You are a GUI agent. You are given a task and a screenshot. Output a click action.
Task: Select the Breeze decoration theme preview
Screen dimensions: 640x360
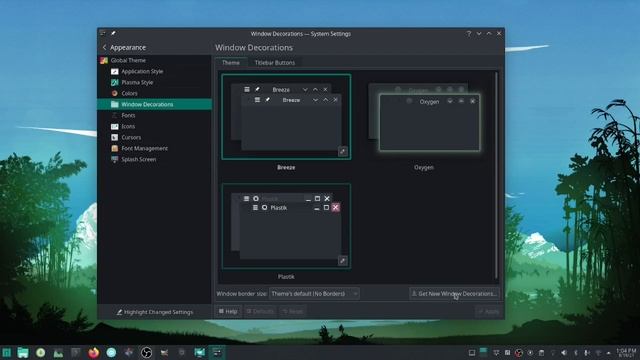coord(286,117)
